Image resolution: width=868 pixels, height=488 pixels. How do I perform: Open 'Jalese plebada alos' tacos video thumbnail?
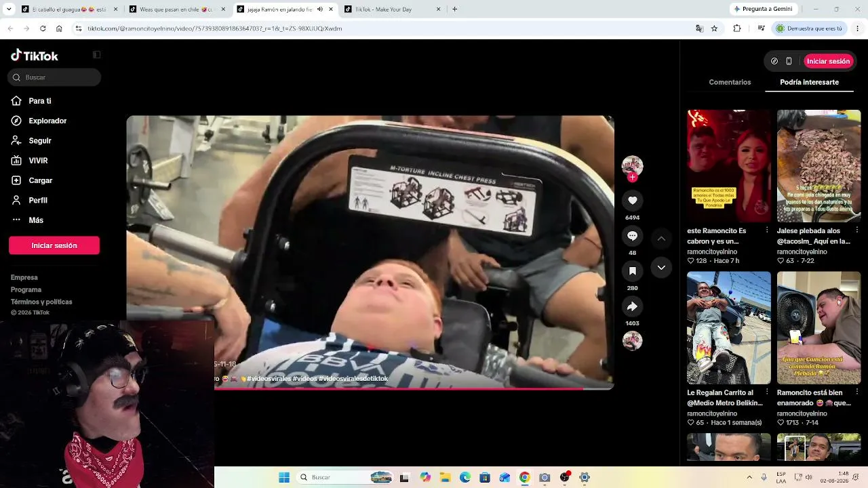pyautogui.click(x=819, y=166)
